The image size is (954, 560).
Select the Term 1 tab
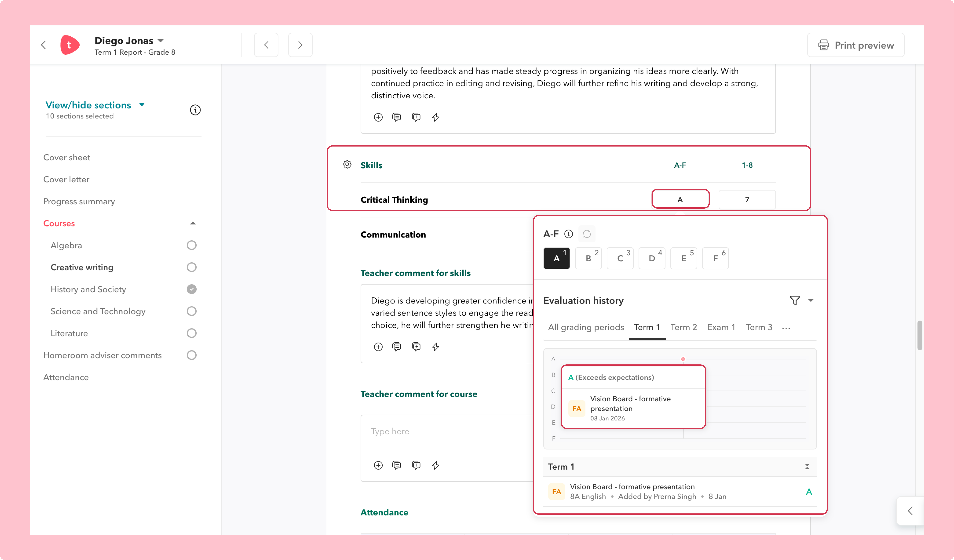pyautogui.click(x=647, y=327)
